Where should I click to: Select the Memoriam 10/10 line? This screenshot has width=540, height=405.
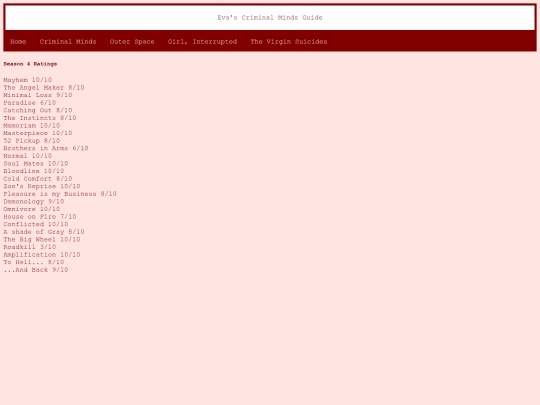coord(32,125)
